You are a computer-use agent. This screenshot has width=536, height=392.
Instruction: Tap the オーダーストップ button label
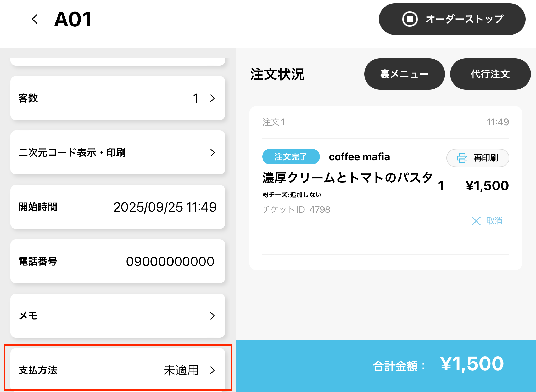464,19
